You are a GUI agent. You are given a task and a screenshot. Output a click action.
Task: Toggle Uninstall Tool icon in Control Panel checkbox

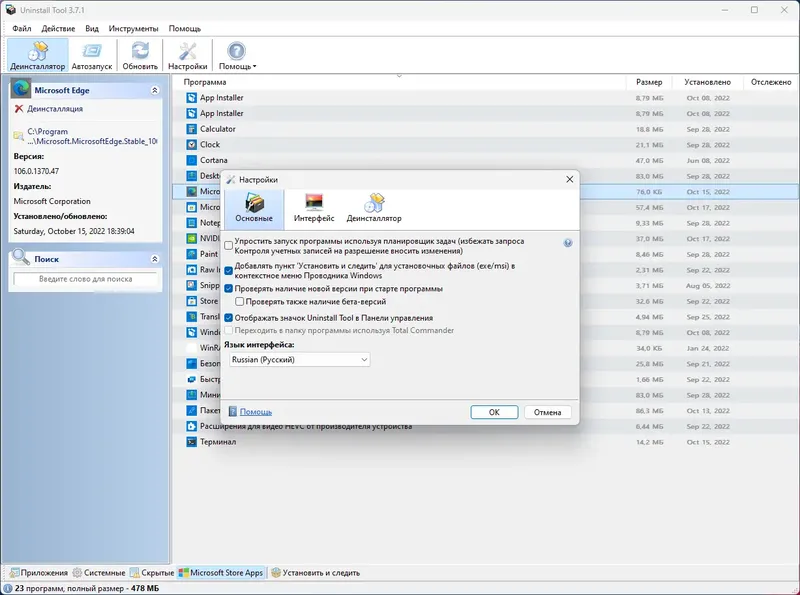coord(229,317)
